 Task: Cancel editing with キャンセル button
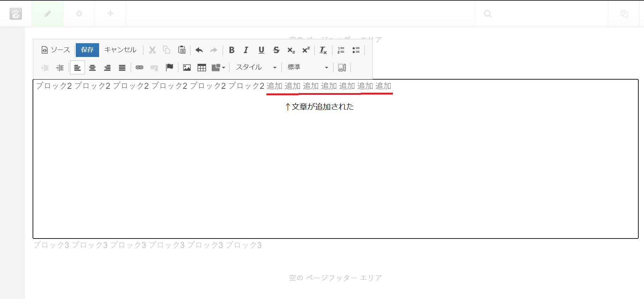click(x=120, y=50)
